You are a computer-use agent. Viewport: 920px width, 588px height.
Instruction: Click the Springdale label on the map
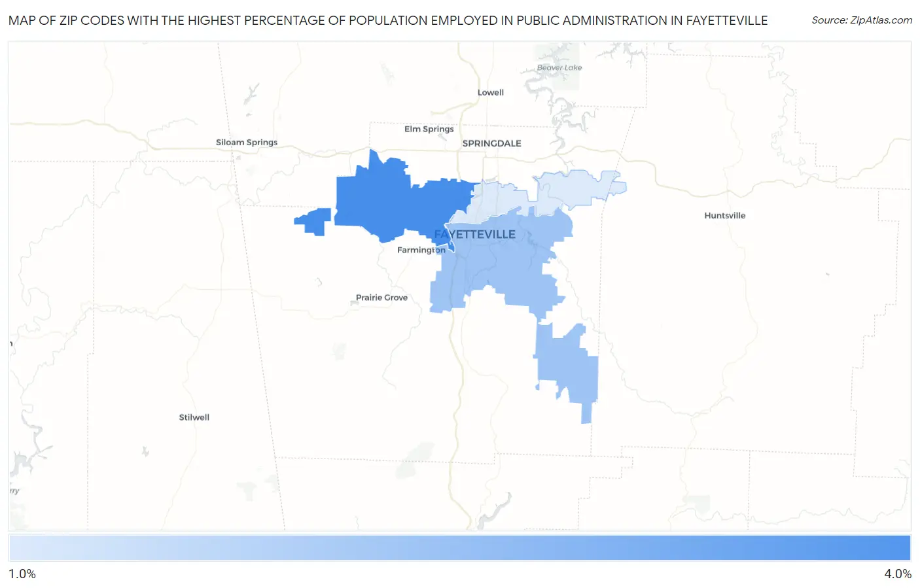[491, 143]
